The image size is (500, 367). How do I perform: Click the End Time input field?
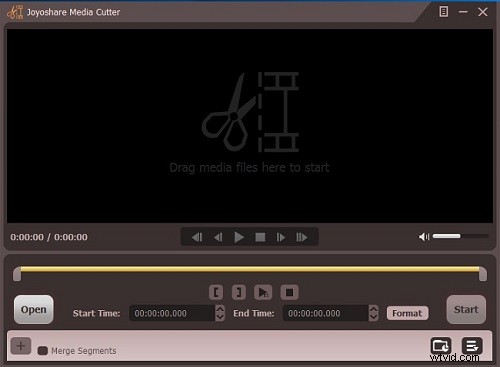coord(326,313)
